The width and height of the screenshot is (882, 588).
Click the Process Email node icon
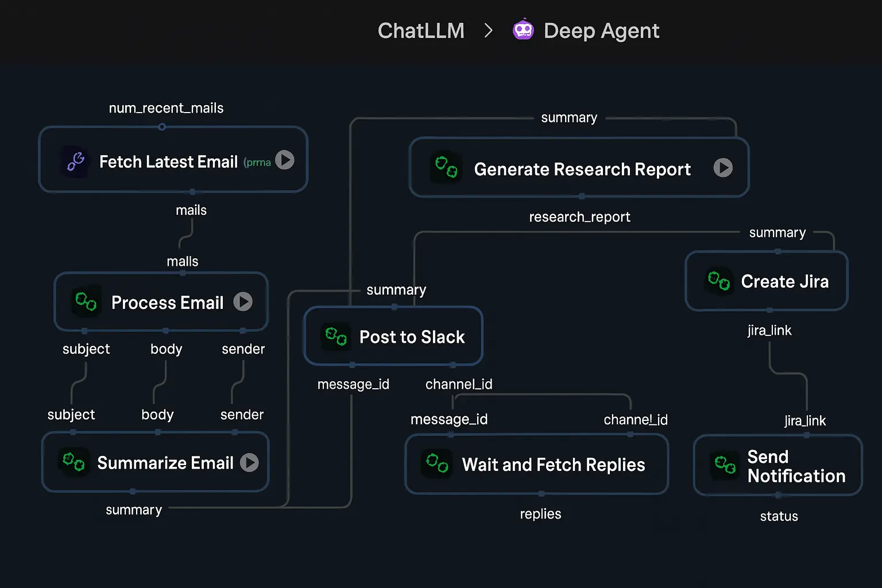[x=86, y=301]
